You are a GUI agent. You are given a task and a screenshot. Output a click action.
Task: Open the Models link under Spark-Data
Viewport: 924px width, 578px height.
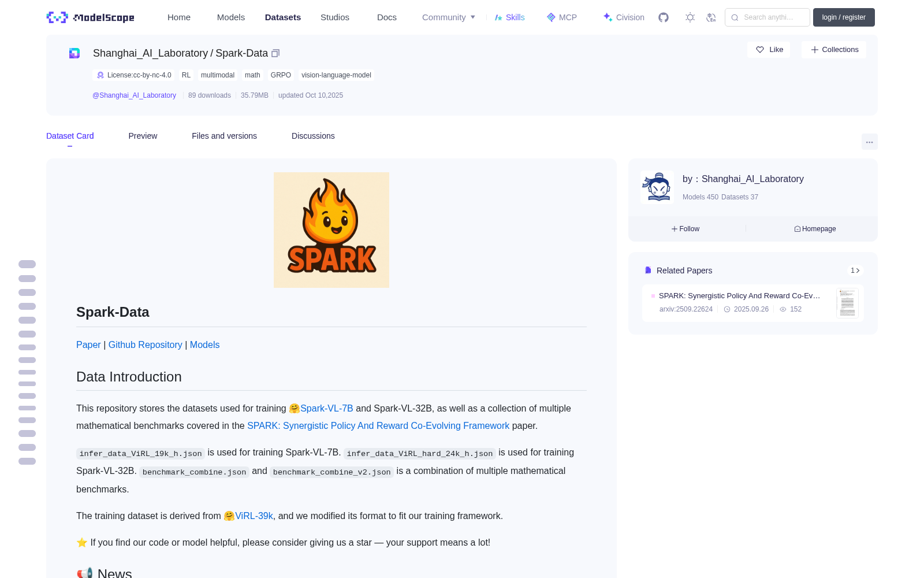click(205, 344)
